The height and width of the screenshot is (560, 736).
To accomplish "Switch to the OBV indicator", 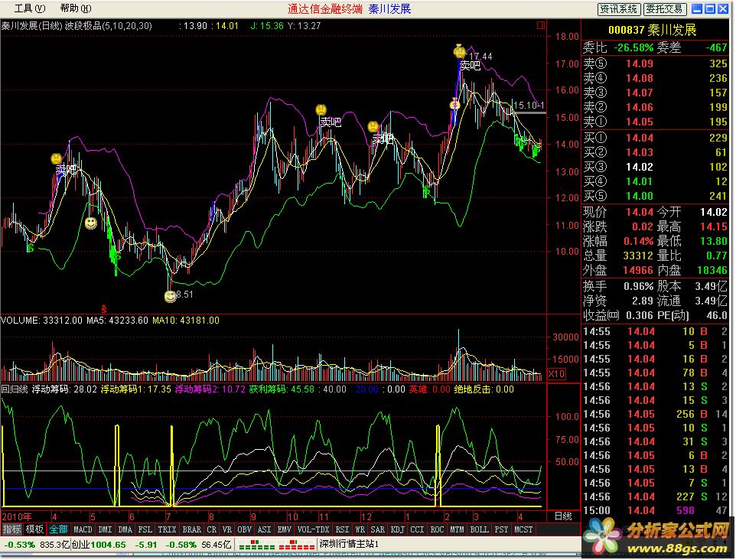I will (244, 529).
